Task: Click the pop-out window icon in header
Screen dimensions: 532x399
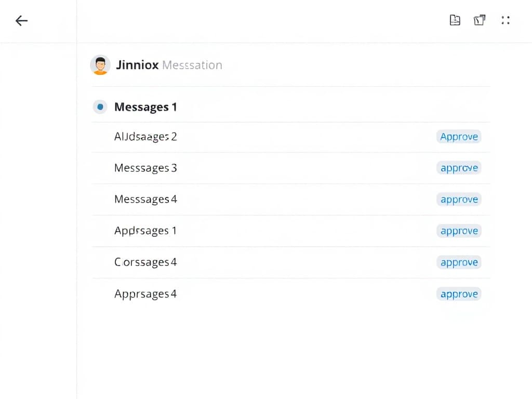Action: 480,20
